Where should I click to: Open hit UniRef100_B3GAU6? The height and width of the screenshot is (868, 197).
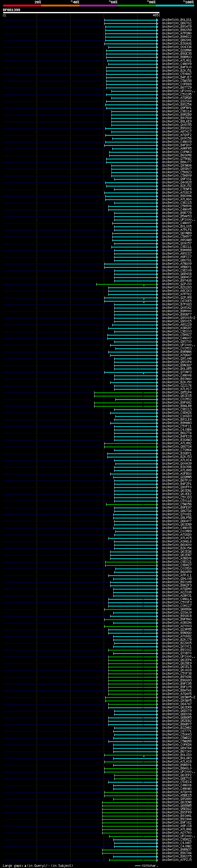[176, 43]
